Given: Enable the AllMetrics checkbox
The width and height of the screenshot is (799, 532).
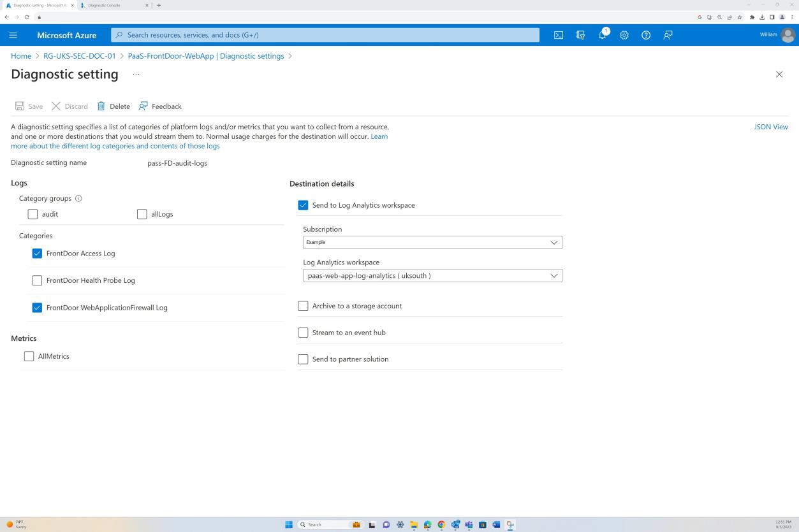Looking at the screenshot, I should coord(29,356).
